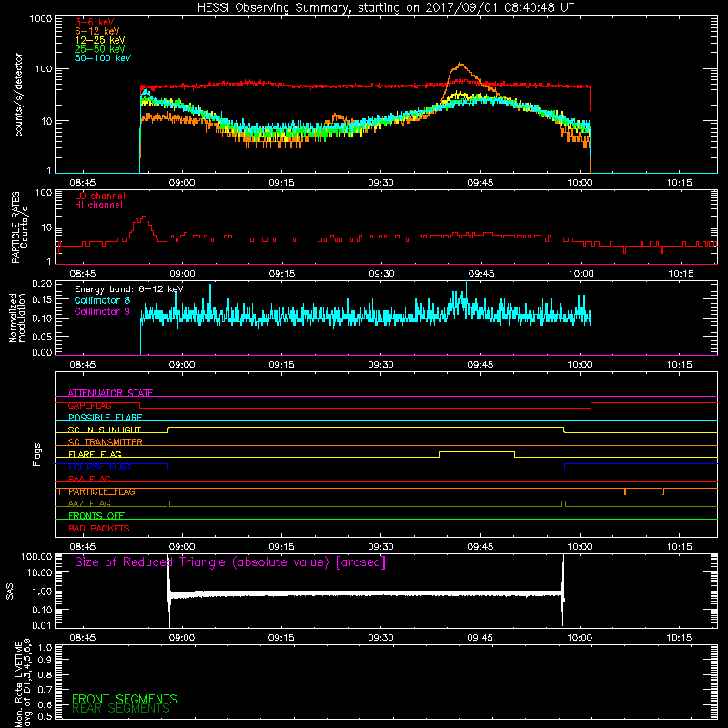Choose the '50-100 keV' cyan legend label
This screenshot has height=728, width=728.
pyautogui.click(x=103, y=58)
